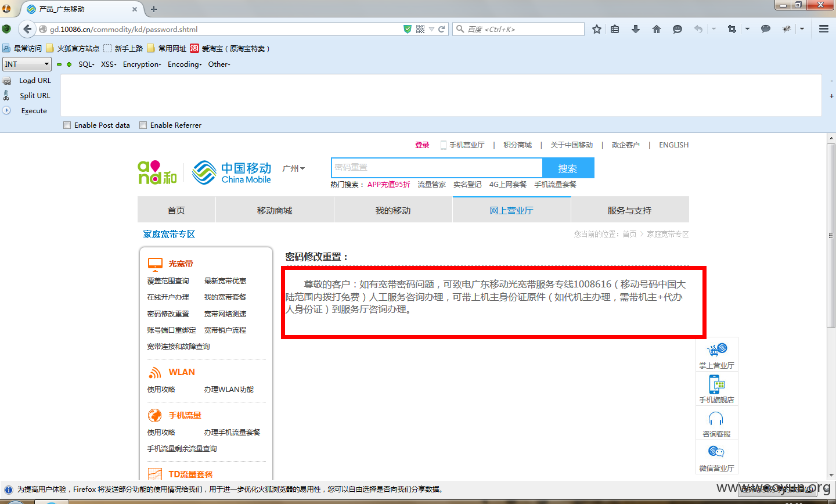Open the 积分商城 top link
The image size is (836, 504).
coord(517,145)
